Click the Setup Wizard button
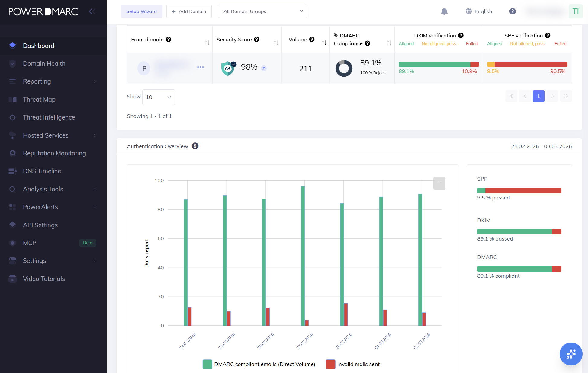 point(141,11)
